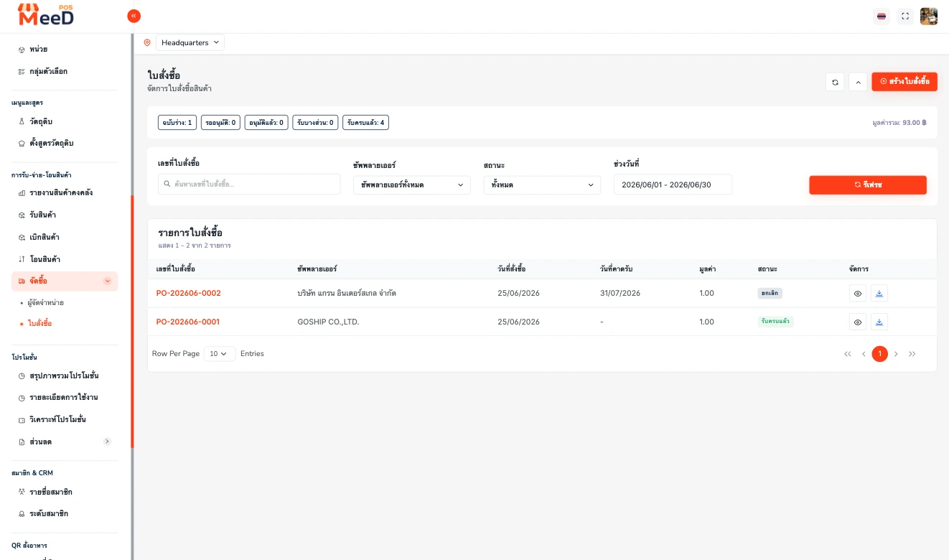View details of PO-202606-0002 with eye icon
This screenshot has height=560, width=949.
coord(857,293)
